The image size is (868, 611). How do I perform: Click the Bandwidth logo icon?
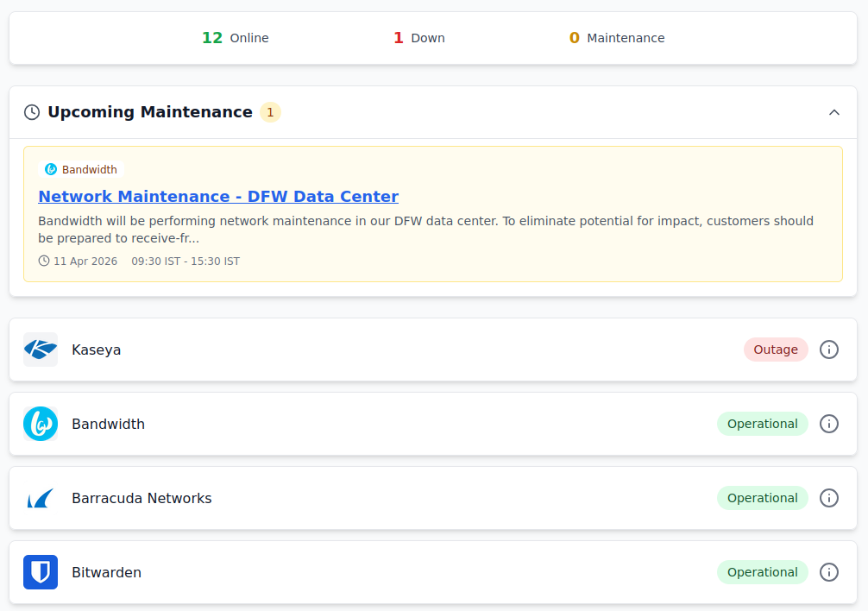tap(41, 424)
